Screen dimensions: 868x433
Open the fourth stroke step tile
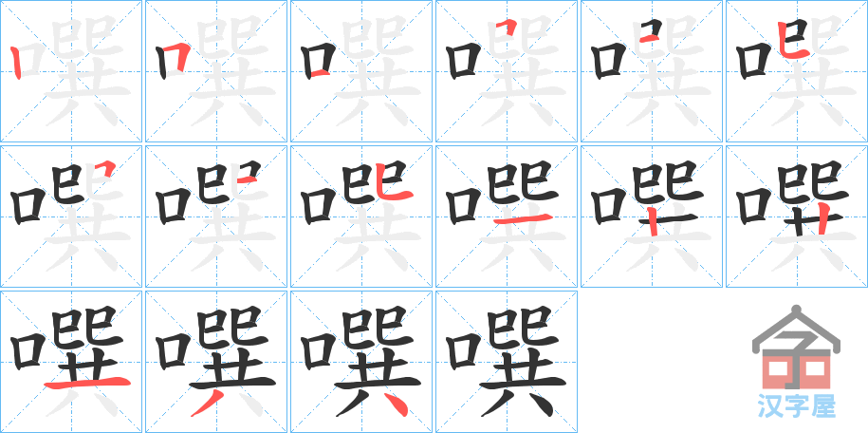pos(506,71)
